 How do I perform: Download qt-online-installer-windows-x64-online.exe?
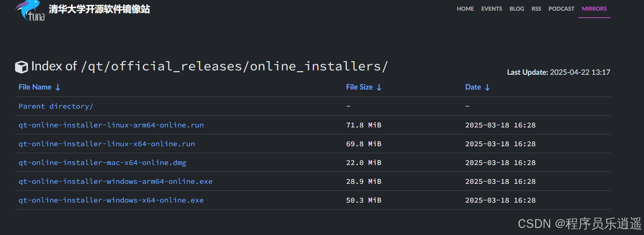(111, 200)
